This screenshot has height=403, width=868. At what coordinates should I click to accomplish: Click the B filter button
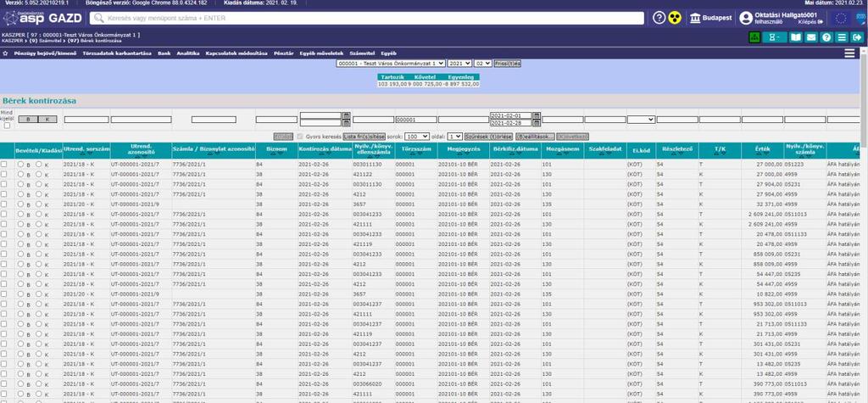click(28, 119)
